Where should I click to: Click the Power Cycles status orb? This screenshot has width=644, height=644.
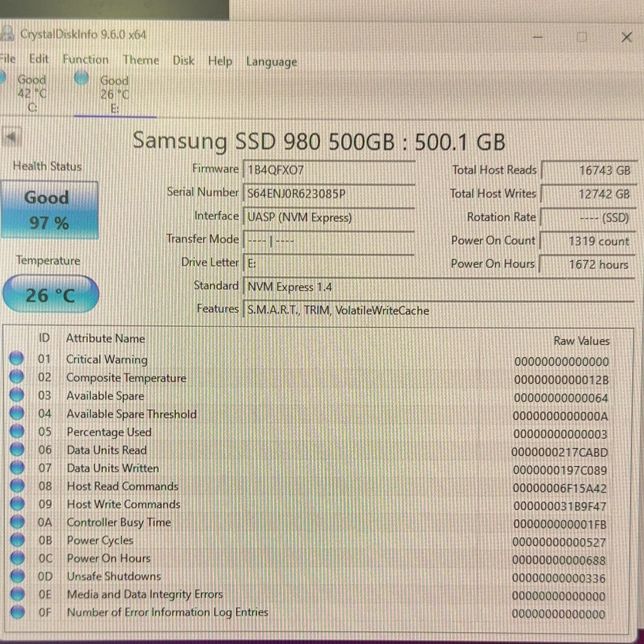click(x=17, y=540)
